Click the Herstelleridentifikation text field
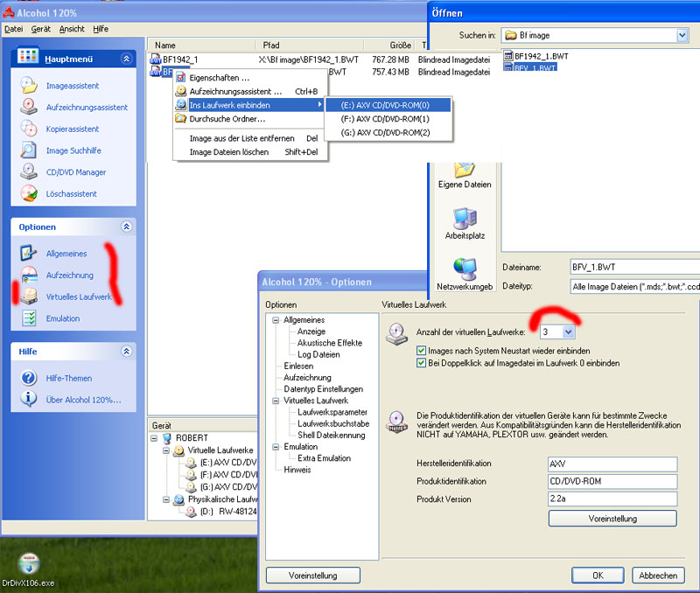This screenshot has height=593, width=700. (x=612, y=464)
